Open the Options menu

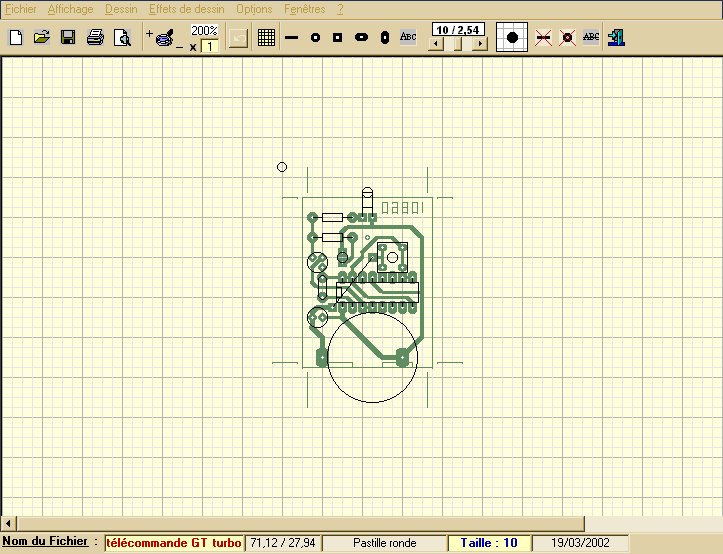point(254,9)
